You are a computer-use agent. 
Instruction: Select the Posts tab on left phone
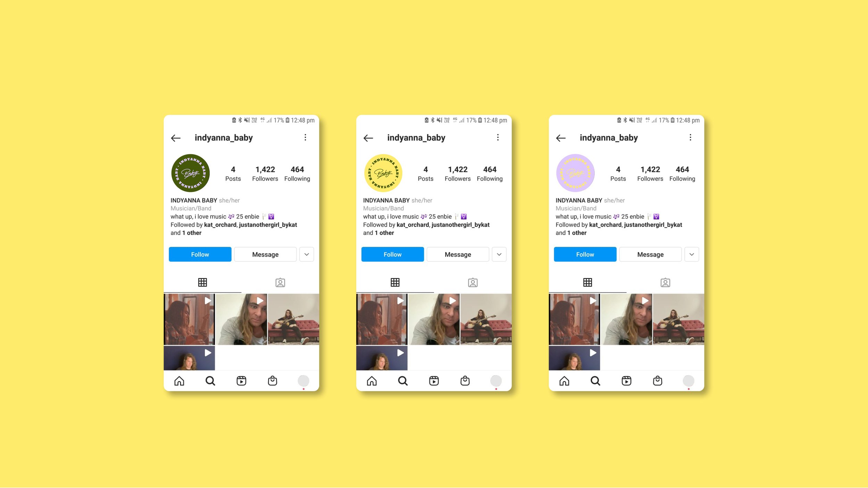[203, 282]
